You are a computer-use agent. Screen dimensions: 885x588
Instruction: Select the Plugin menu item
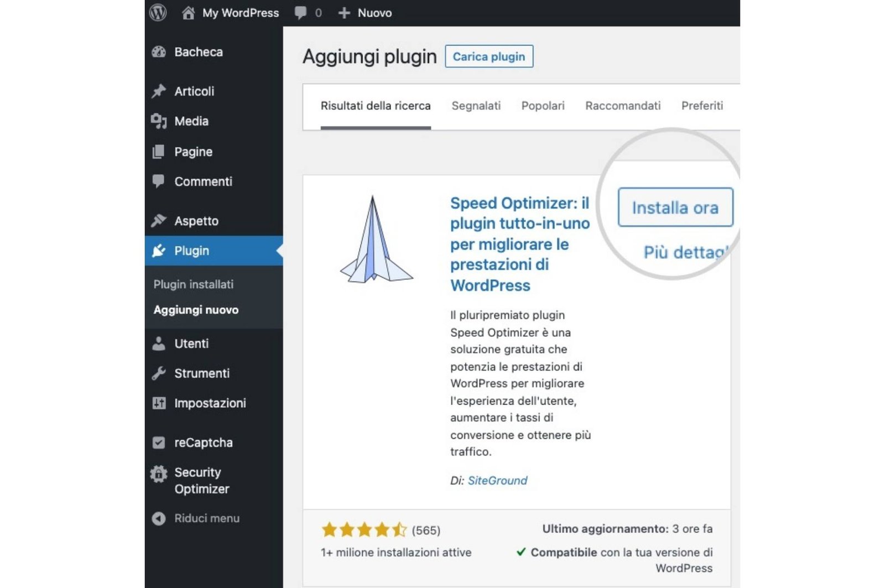coord(214,251)
